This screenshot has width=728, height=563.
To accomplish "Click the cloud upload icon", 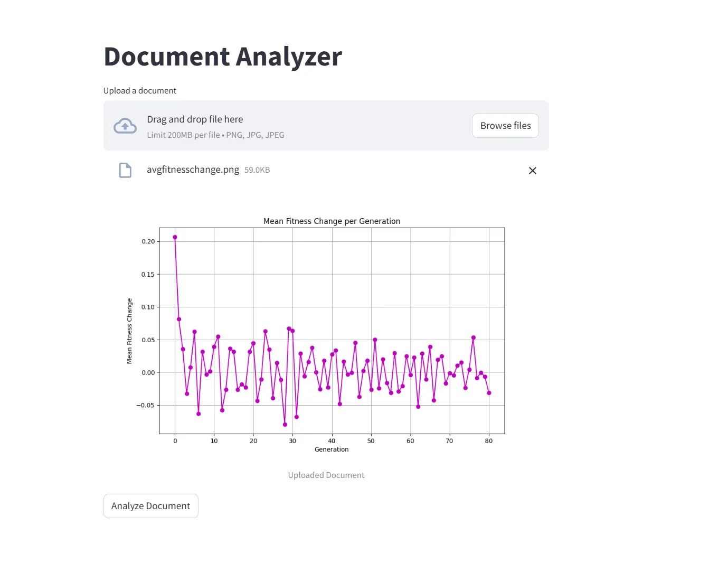I will pos(125,126).
